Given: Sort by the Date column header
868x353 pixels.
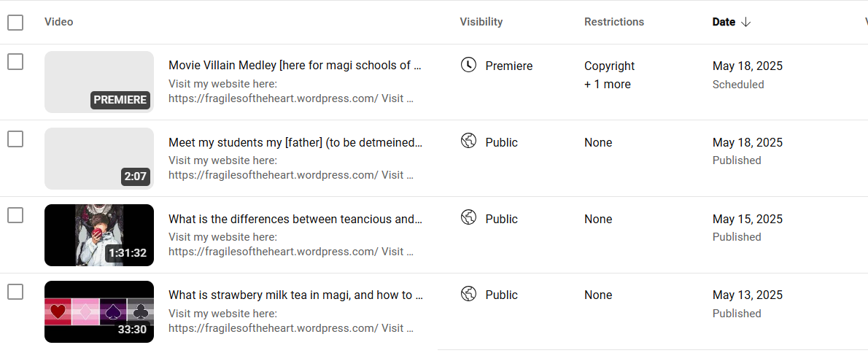Looking at the screenshot, I should 724,22.
